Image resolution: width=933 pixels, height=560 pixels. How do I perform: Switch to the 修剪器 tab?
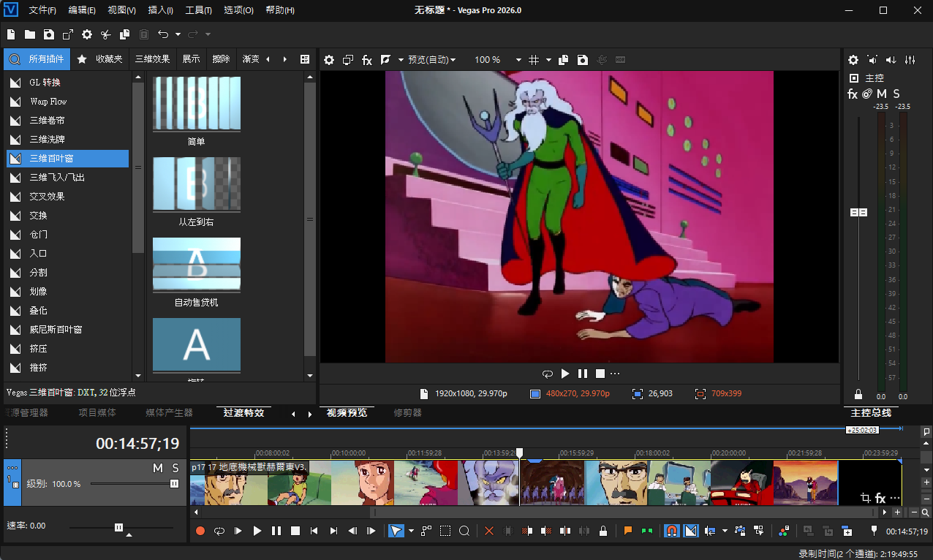(407, 413)
